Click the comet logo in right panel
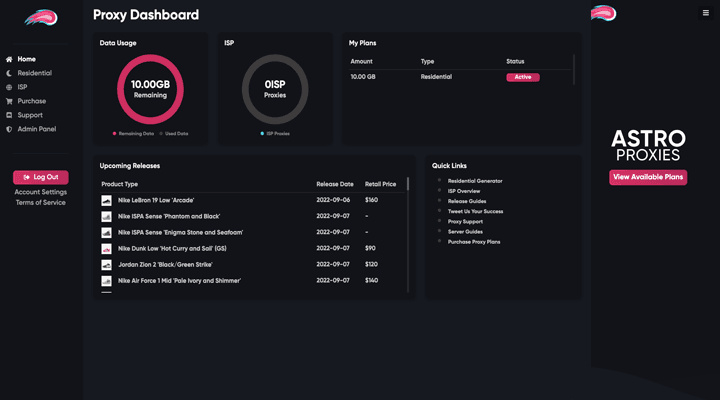 pyautogui.click(x=603, y=13)
